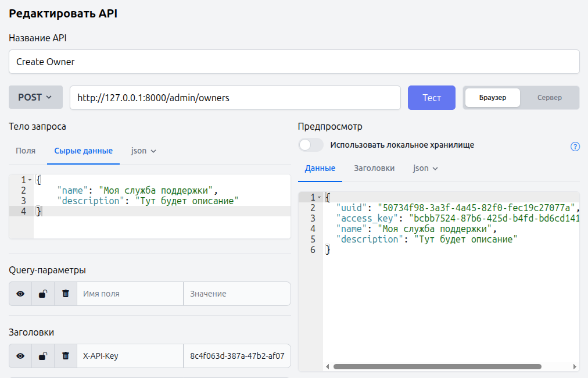The height and width of the screenshot is (378, 588).
Task: Switch to the Сырые данные tab
Action: [x=83, y=151]
